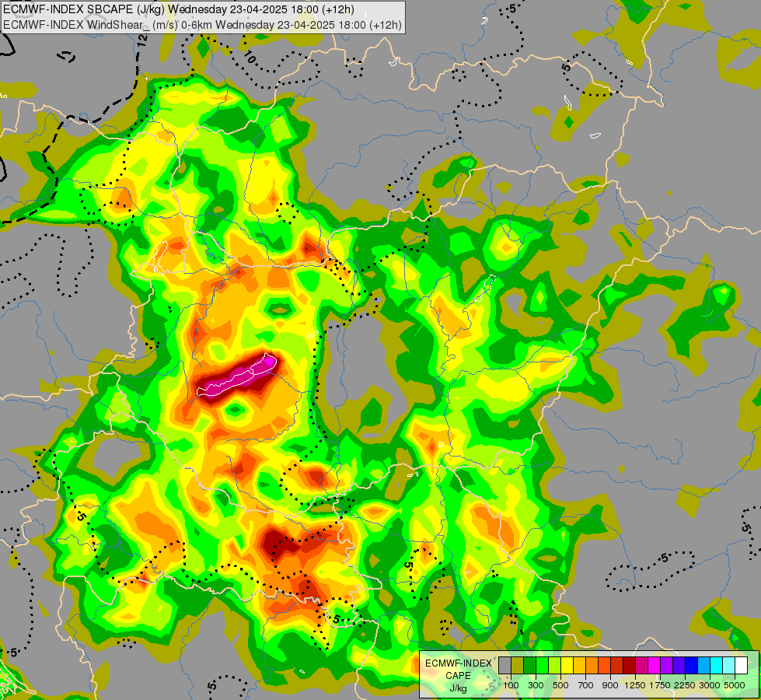Select the dark red legend swatch left of 1250
The image size is (761, 700).
(x=630, y=666)
